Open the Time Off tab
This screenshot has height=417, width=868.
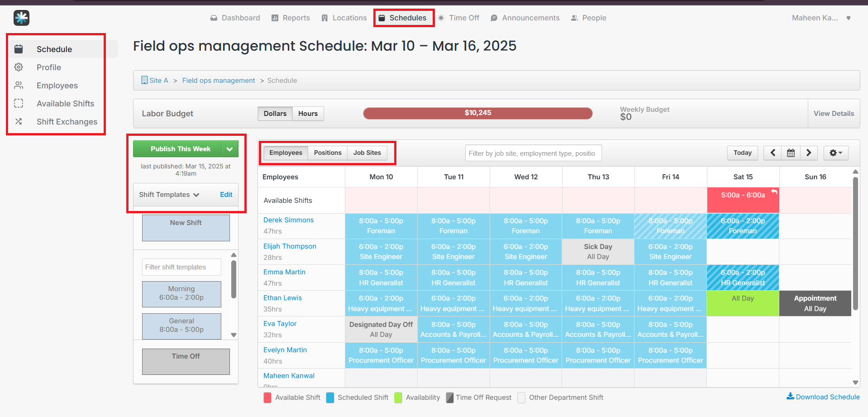[458, 18]
